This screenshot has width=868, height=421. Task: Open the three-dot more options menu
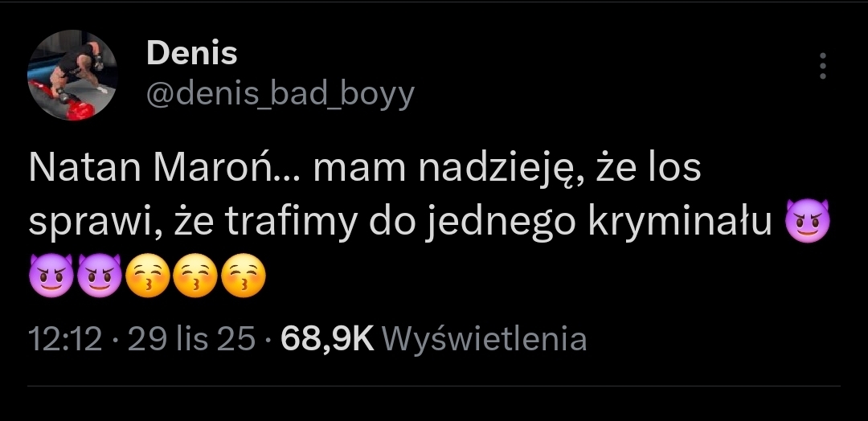tap(823, 66)
